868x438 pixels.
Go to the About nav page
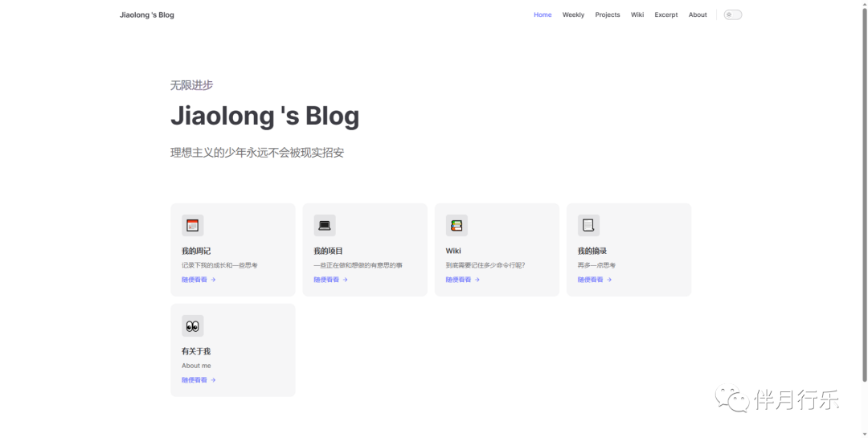click(698, 15)
